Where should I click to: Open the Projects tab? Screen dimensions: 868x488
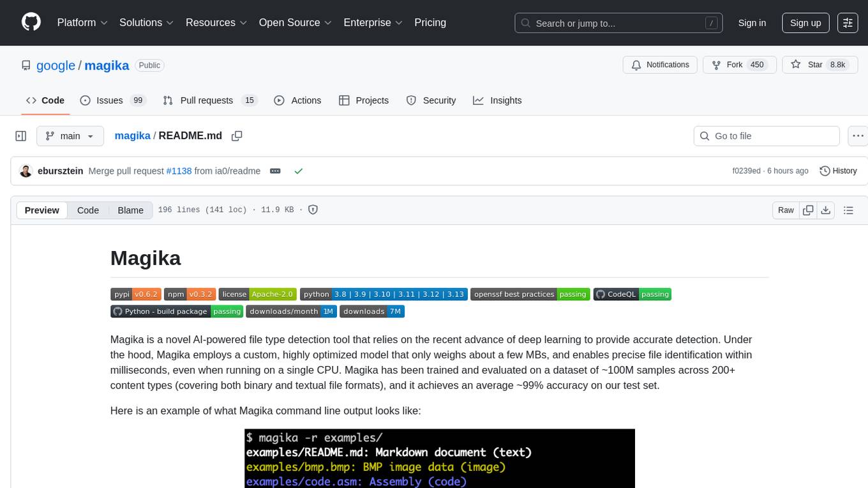pos(364,100)
